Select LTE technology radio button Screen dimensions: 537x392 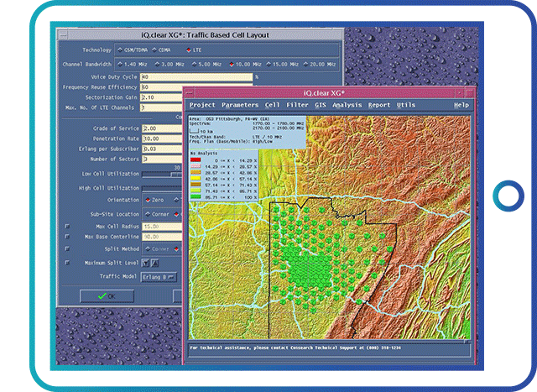tap(189, 50)
